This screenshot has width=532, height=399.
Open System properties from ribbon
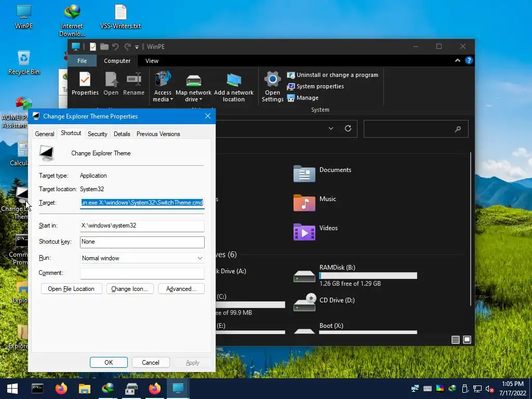pyautogui.click(x=315, y=87)
